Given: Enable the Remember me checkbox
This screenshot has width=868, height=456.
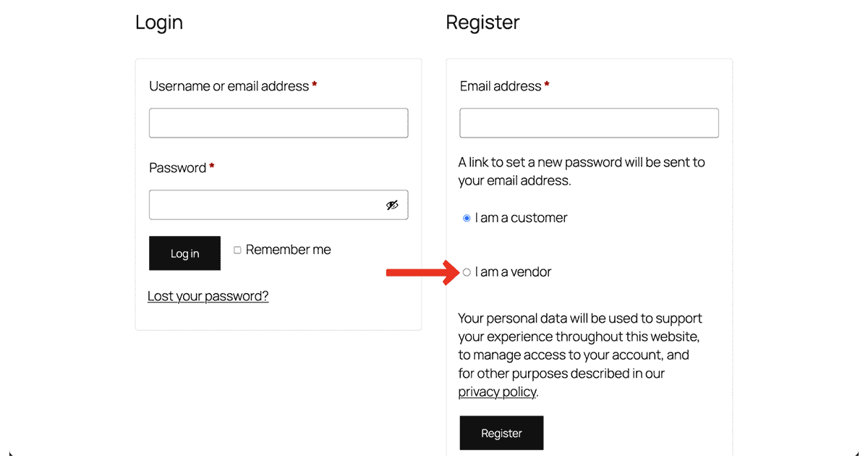Looking at the screenshot, I should [x=237, y=249].
